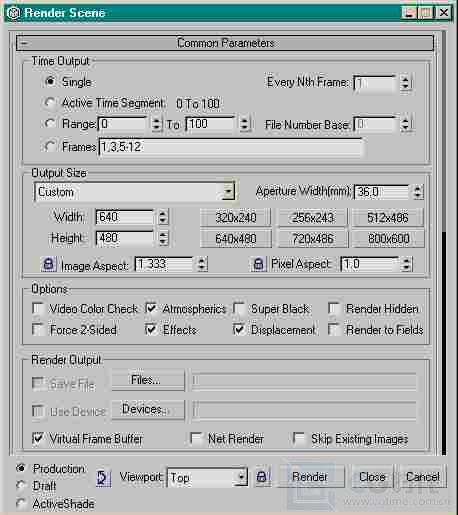
Task: Select Active Time Segment option
Action: click(x=50, y=103)
